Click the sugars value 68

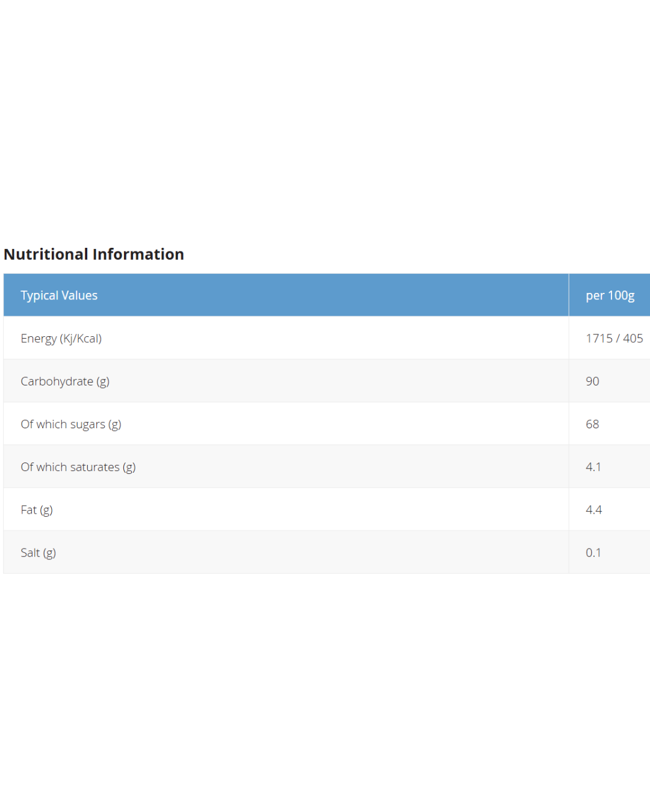pyautogui.click(x=592, y=424)
